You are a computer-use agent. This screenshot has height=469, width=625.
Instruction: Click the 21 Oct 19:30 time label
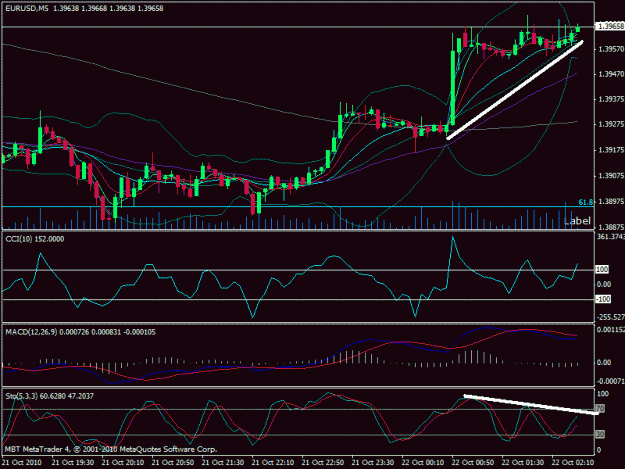(x=73, y=462)
